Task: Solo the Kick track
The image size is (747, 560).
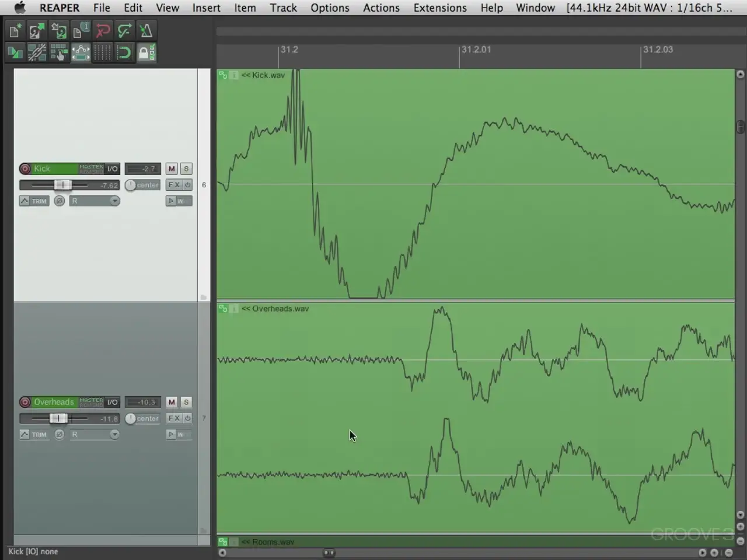Action: [x=186, y=169]
